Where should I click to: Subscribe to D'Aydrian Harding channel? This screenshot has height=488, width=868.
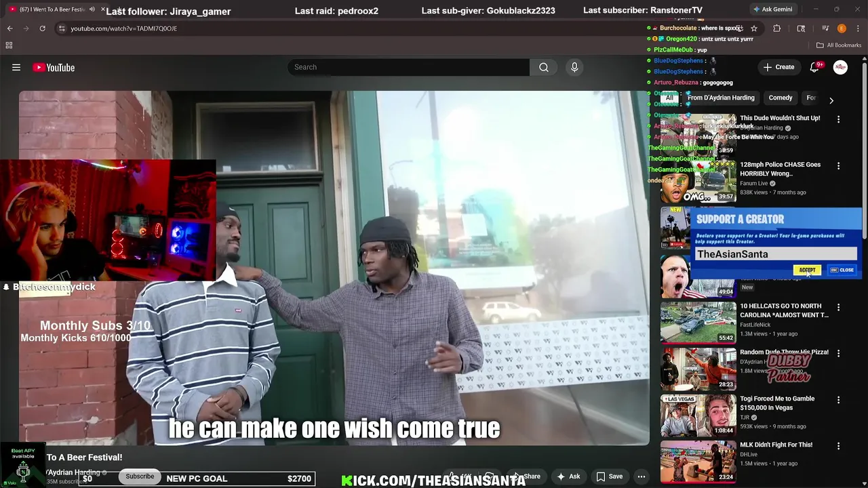click(140, 476)
